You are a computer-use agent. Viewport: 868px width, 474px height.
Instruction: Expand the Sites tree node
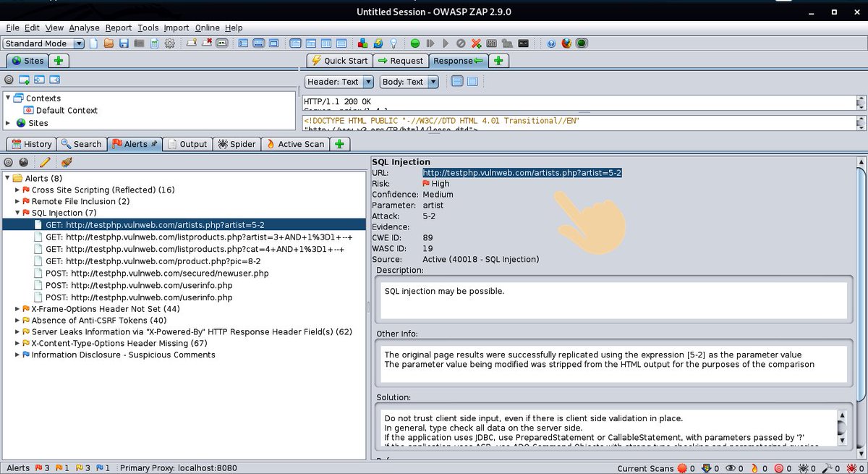(8, 123)
